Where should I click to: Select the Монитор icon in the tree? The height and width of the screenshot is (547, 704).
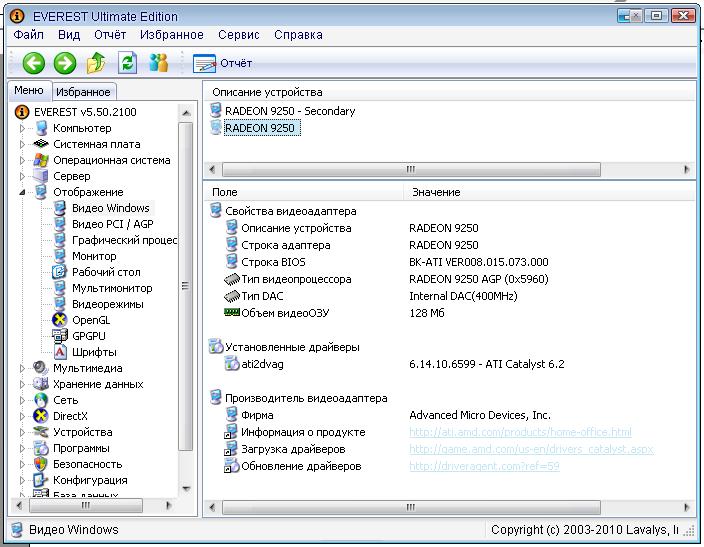coord(60,256)
